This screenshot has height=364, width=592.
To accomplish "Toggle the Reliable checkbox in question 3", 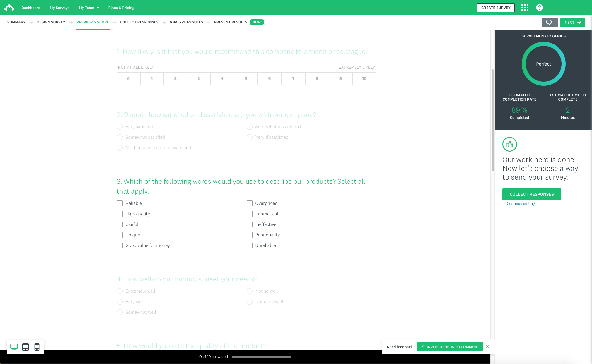I will (120, 203).
